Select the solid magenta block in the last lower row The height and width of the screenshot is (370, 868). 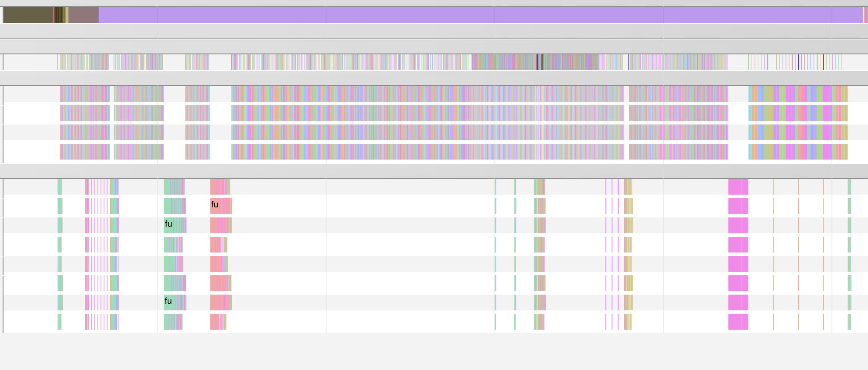point(738,322)
